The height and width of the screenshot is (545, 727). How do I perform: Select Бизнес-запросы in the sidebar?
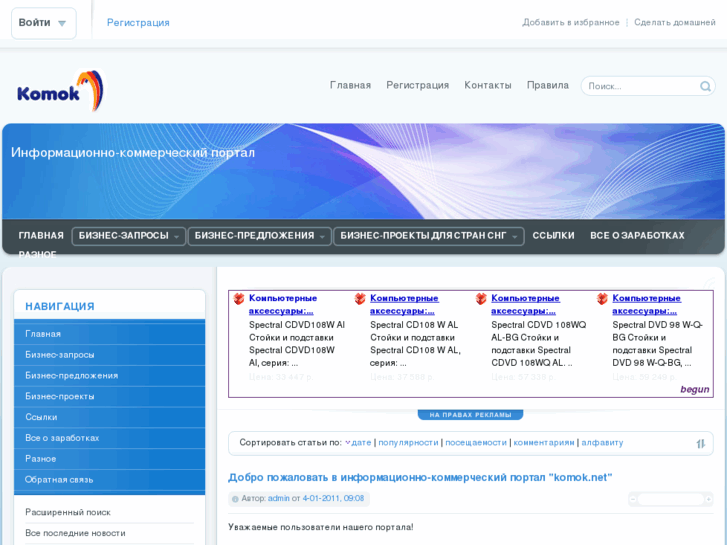(x=109, y=355)
